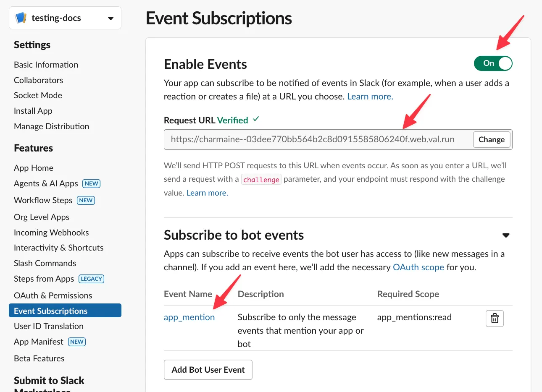542x392 pixels.
Task: Open the testing-docs workspace switcher dropdown
Action: [110, 18]
